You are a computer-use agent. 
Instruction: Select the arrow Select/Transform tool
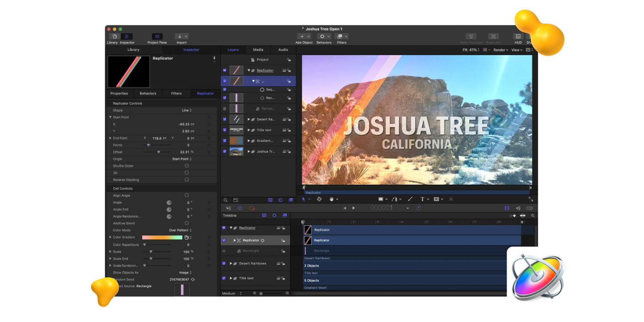(304, 199)
